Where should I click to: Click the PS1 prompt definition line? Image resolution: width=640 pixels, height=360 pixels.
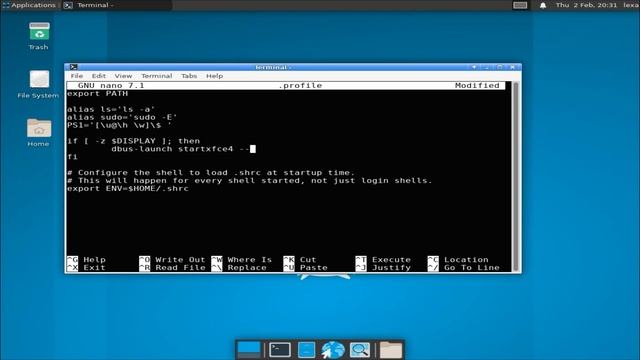120,125
